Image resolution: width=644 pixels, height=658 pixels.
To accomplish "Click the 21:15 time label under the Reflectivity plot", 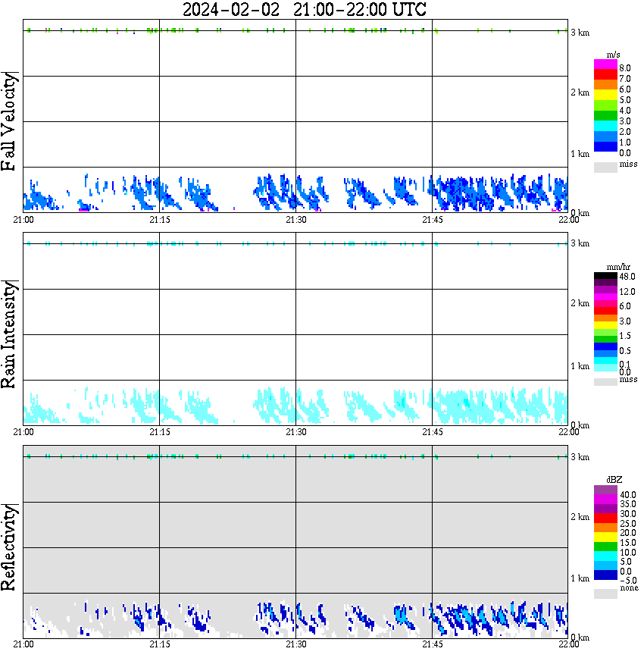I will (x=160, y=644).
